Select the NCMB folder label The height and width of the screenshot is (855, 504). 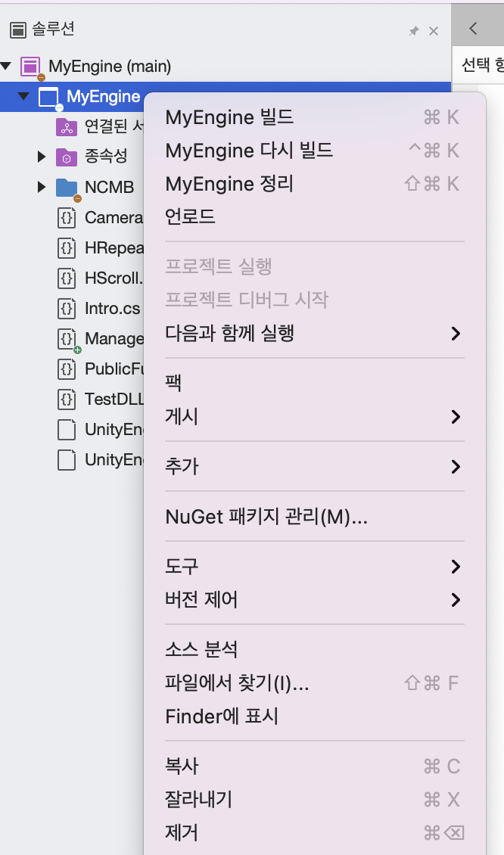coord(109,188)
